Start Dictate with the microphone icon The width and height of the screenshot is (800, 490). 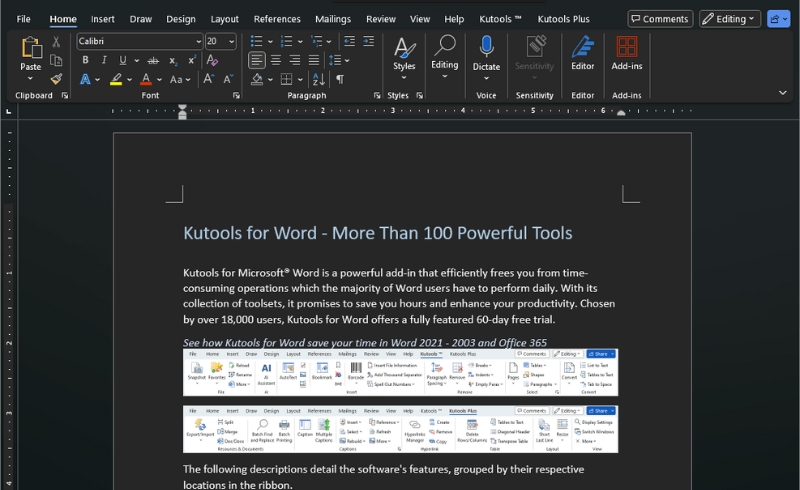[x=486, y=46]
